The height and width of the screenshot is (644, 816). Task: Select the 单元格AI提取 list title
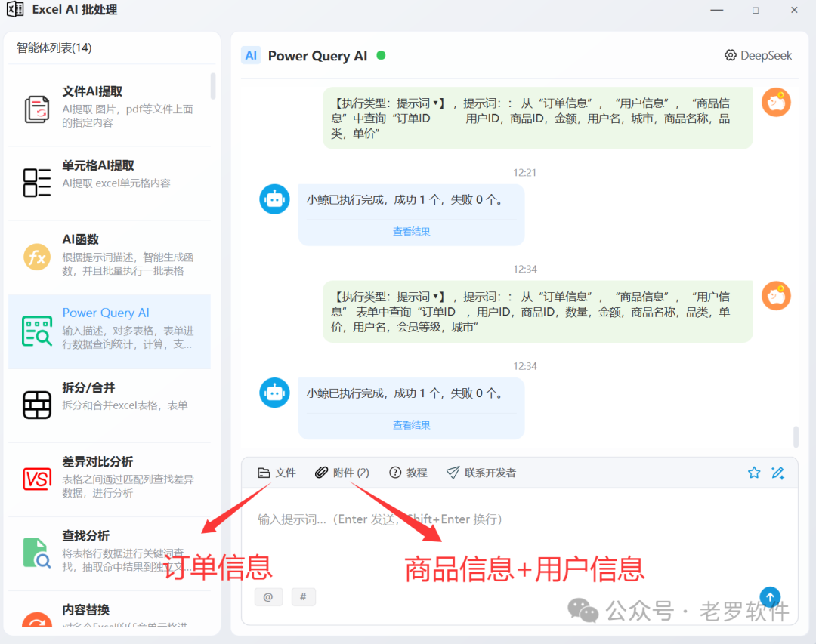point(98,165)
